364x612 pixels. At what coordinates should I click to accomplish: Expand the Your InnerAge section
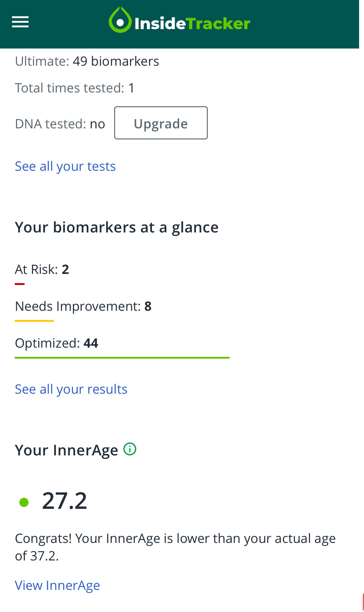click(66, 450)
